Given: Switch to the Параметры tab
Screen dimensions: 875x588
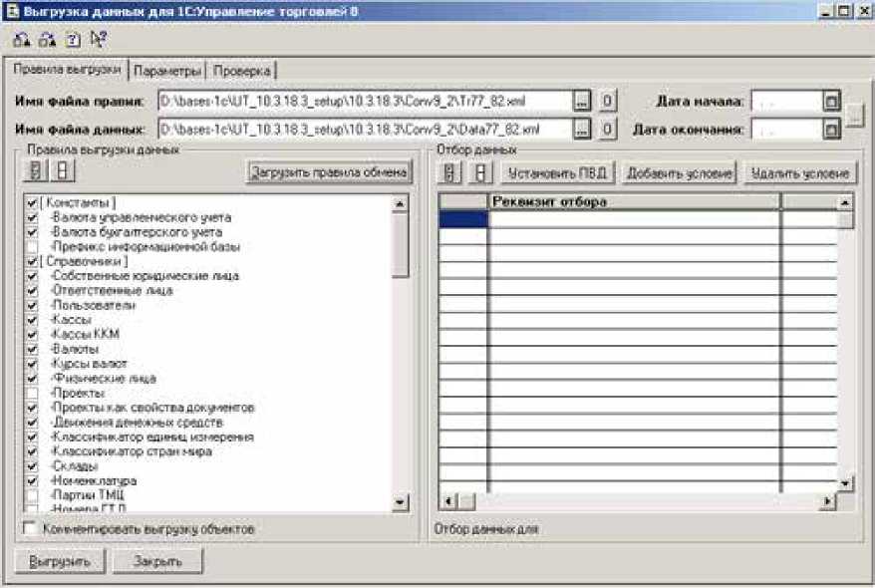Looking at the screenshot, I should pyautogui.click(x=167, y=71).
